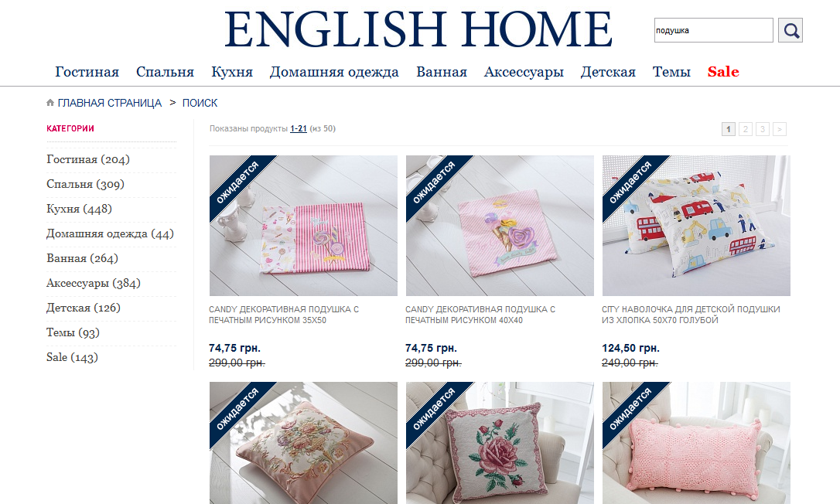The image size is (840, 504).
Task: Click ГЛАВНАЯ СТРАНИЦА breadcrumb link
Action: (109, 103)
